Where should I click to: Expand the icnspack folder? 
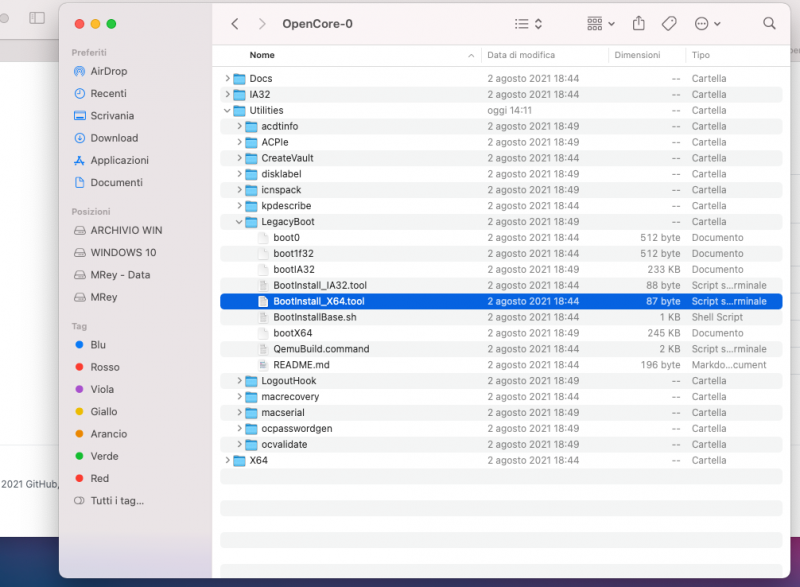239,190
